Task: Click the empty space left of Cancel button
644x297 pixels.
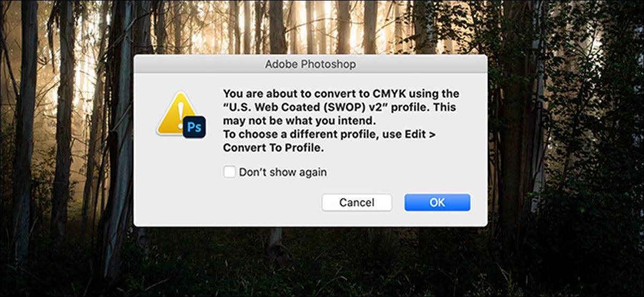Action: point(241,203)
